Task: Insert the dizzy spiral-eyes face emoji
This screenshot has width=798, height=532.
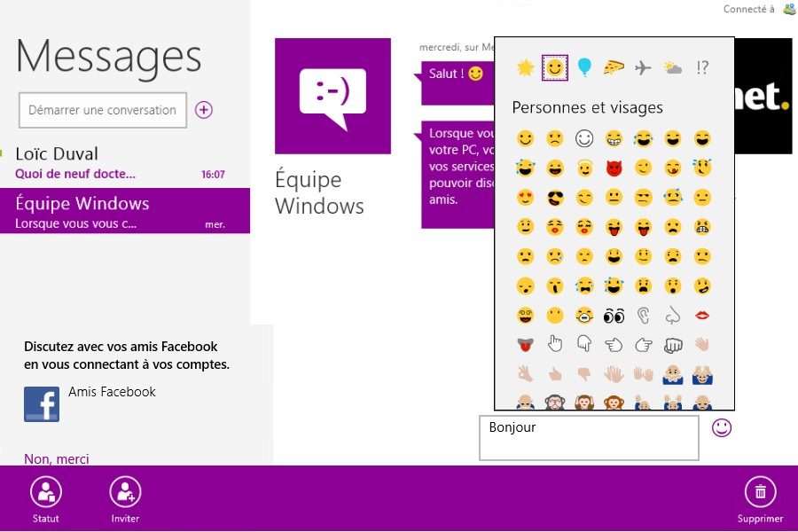Action: (525, 316)
